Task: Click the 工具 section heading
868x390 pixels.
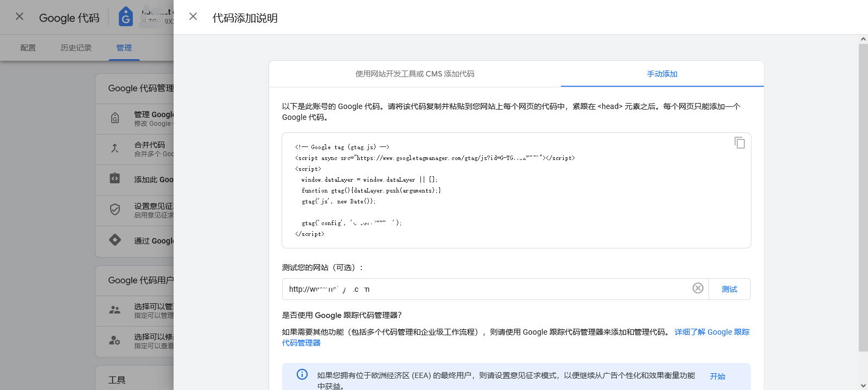Action: pyautogui.click(x=117, y=380)
